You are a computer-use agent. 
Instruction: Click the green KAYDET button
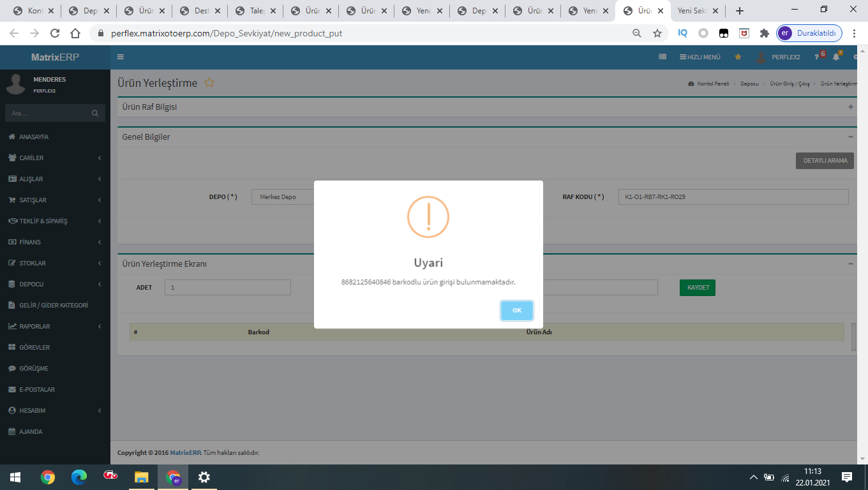(698, 288)
